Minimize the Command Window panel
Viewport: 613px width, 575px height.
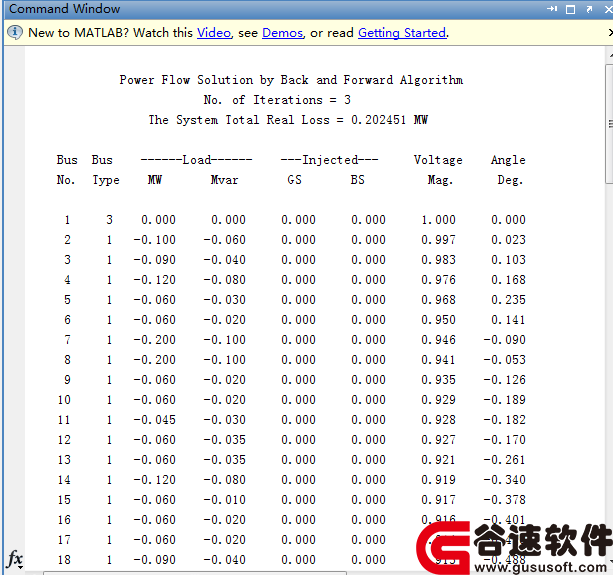552,9
